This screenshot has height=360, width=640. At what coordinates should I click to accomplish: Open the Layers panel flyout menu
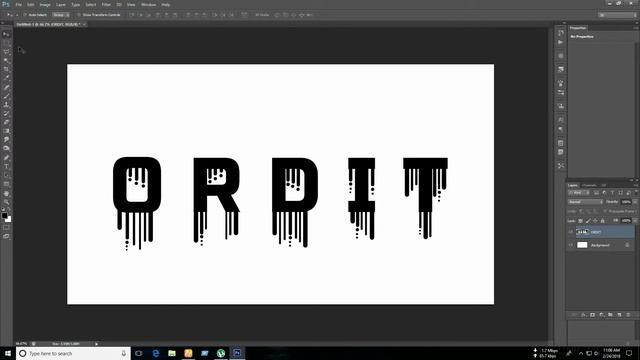(636, 185)
